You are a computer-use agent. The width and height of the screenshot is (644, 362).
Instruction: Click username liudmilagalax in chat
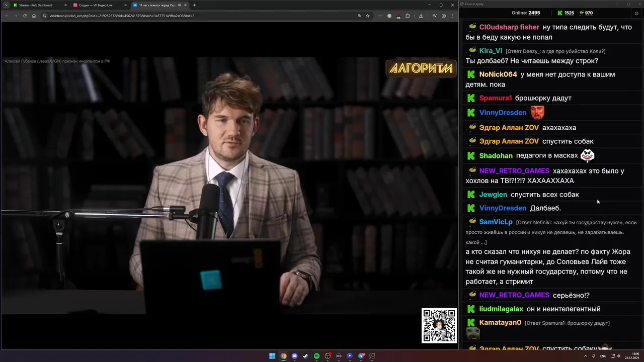(x=501, y=309)
